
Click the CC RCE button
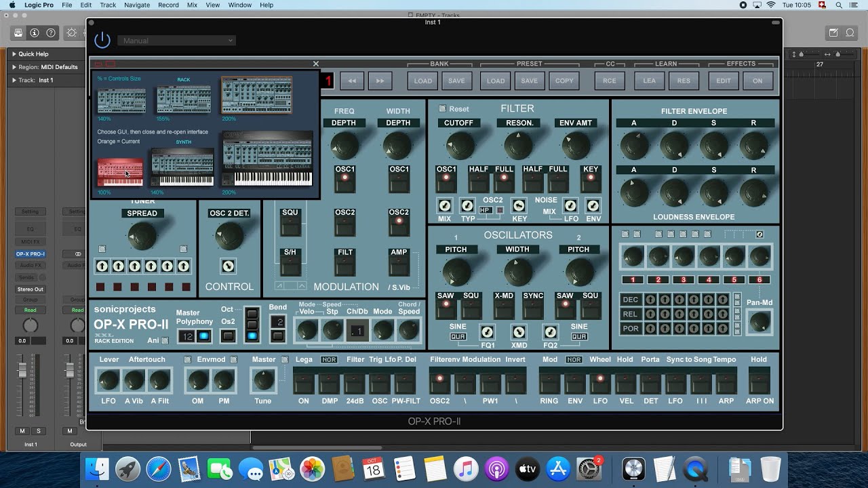tap(610, 81)
